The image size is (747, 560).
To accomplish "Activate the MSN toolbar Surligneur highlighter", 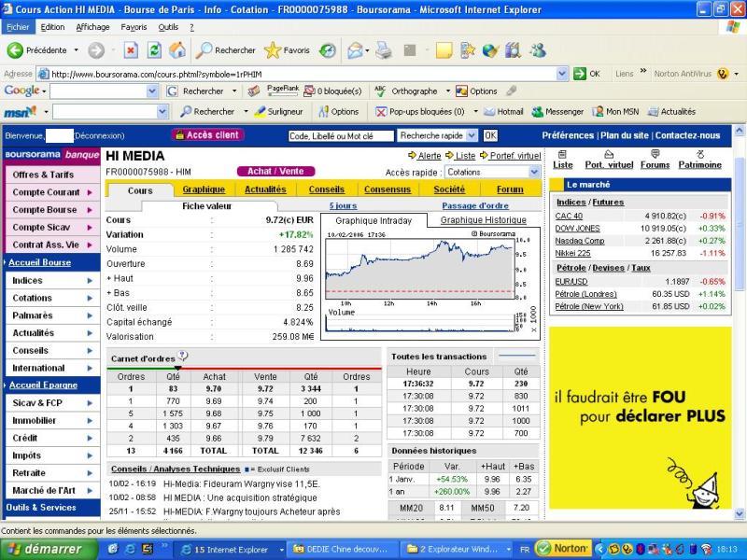I will (278, 112).
